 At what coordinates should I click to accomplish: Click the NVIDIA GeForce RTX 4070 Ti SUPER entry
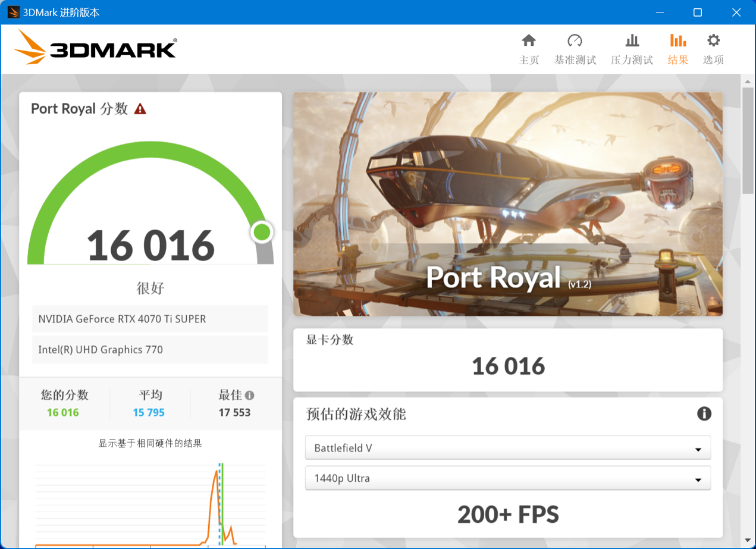tap(149, 319)
